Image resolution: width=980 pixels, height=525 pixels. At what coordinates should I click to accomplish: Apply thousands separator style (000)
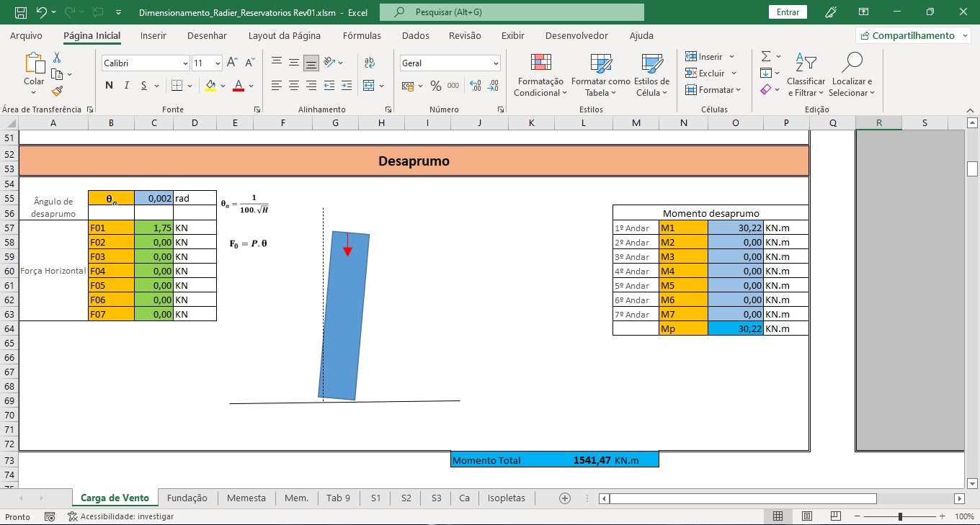coord(453,86)
